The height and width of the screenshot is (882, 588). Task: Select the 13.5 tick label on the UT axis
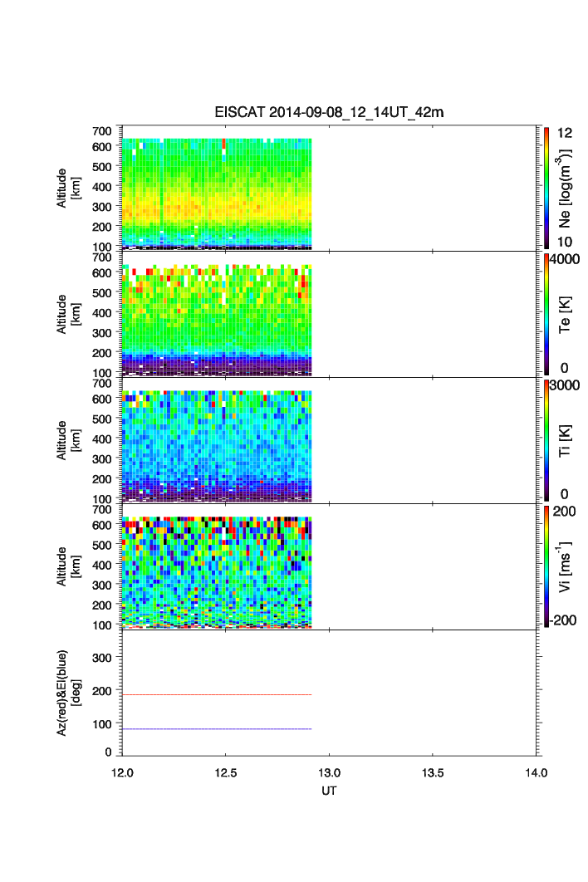(x=433, y=773)
